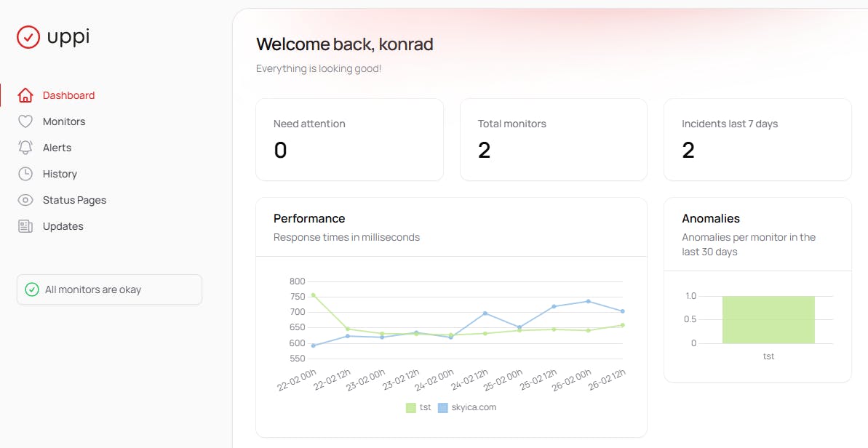Image resolution: width=868 pixels, height=448 pixels.
Task: Click the 0 value under Need attention
Action: 281,150
